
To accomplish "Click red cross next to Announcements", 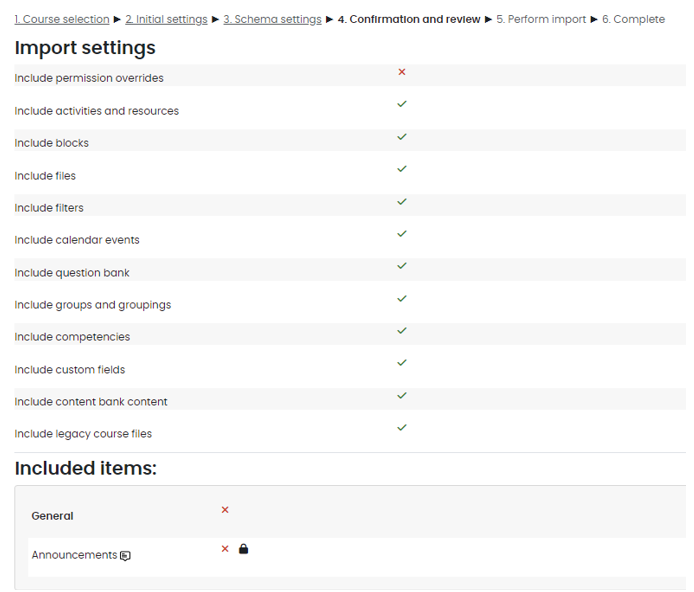I will pos(225,548).
